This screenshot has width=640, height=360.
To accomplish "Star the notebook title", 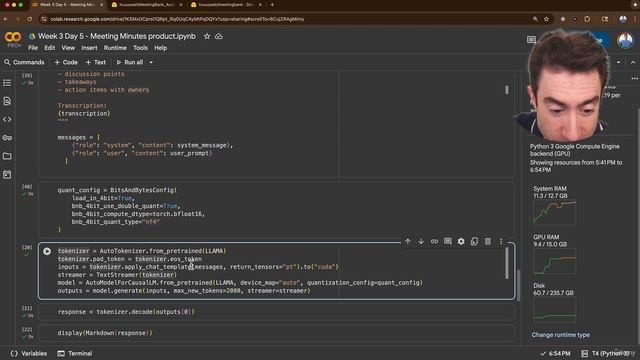I will (x=207, y=36).
